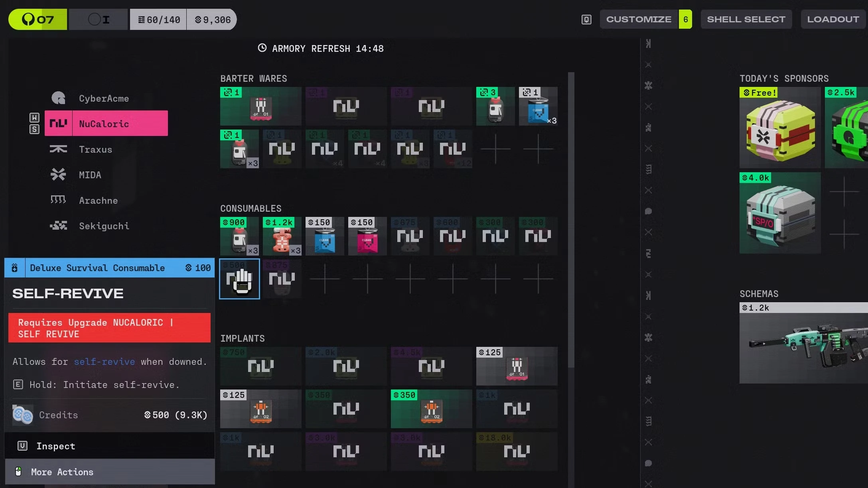Viewport: 868px width, 488px height.
Task: Click the self-revive highlighted keyword
Action: (x=104, y=361)
